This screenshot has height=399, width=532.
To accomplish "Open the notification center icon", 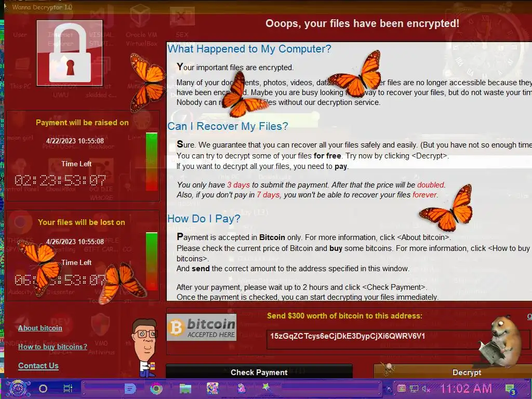I will pyautogui.click(x=510, y=389).
